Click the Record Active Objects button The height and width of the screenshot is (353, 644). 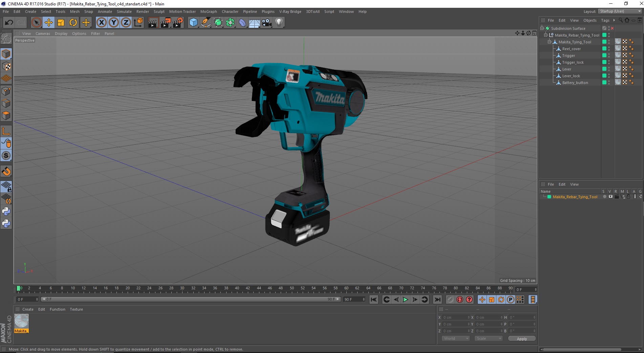click(x=450, y=299)
